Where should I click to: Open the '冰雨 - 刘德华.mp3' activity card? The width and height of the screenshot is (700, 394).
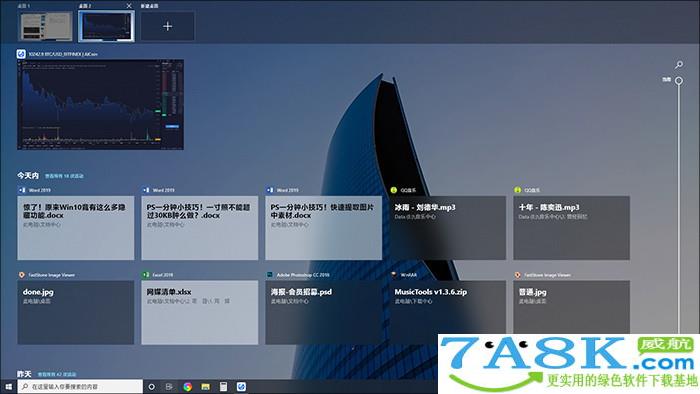[x=448, y=228]
